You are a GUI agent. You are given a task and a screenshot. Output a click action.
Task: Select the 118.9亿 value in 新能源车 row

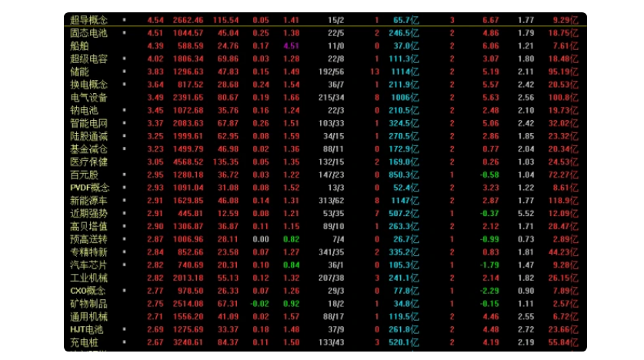click(563, 200)
